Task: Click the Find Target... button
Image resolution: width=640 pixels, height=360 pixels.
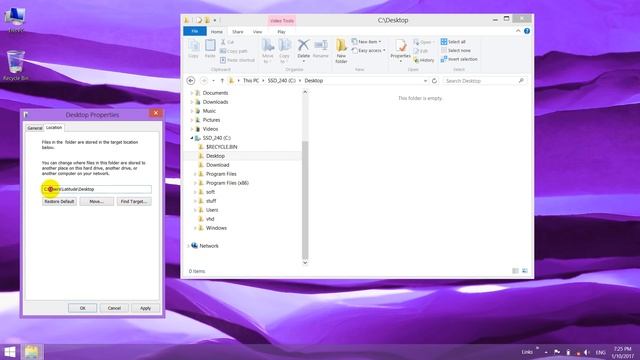Action: click(x=134, y=202)
